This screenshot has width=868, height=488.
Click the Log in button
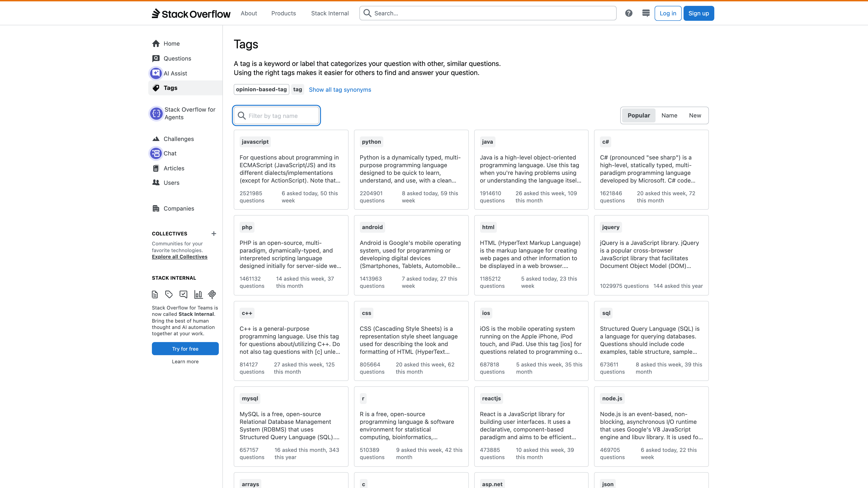coord(668,13)
